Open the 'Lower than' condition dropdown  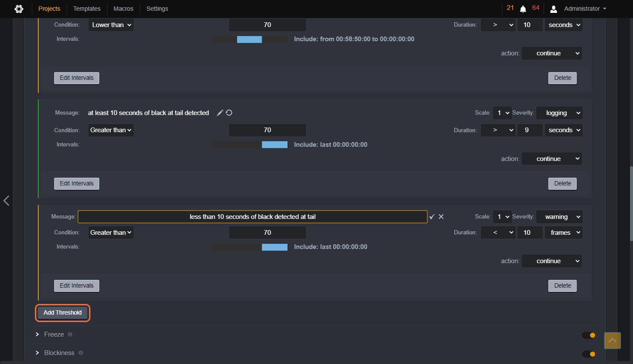point(111,25)
